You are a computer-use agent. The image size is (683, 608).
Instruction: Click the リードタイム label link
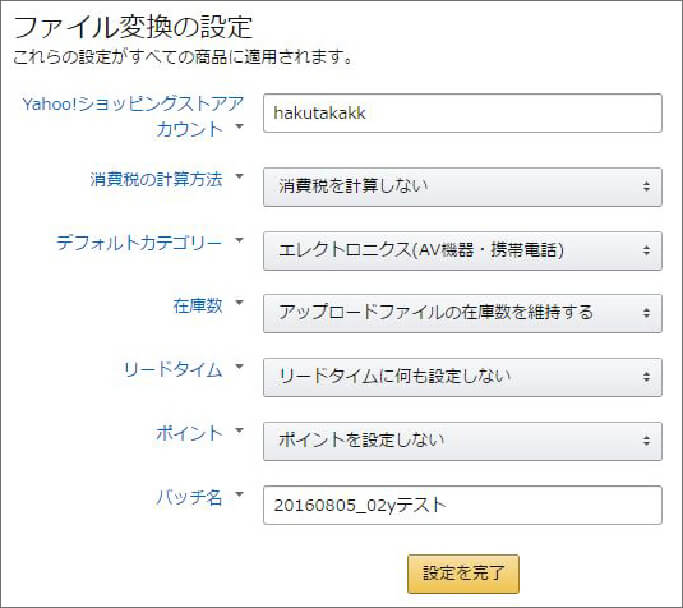171,369
